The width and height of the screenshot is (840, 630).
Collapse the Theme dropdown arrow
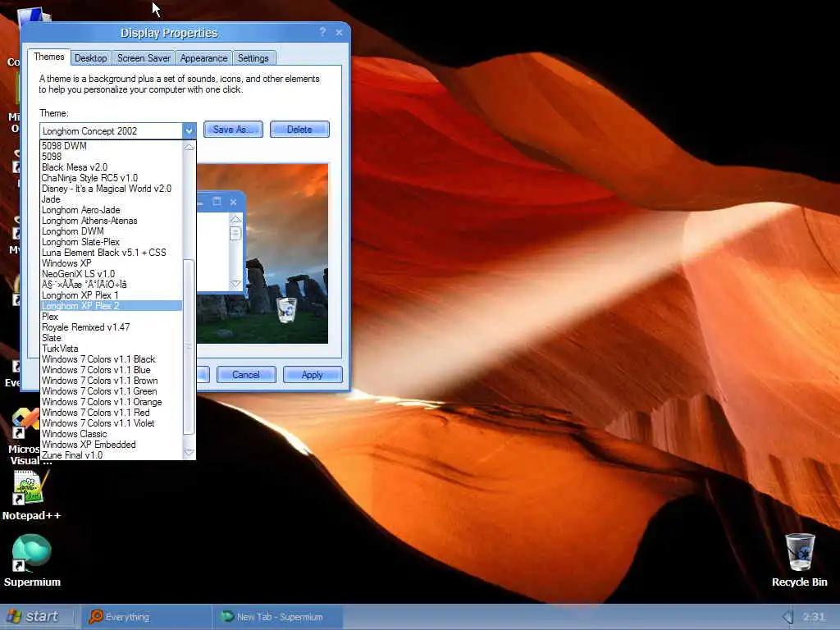coord(189,130)
